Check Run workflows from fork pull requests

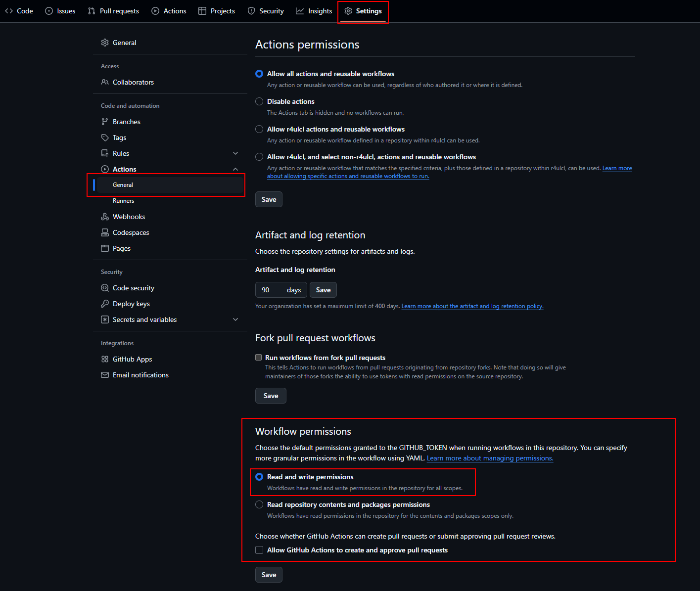pos(258,357)
